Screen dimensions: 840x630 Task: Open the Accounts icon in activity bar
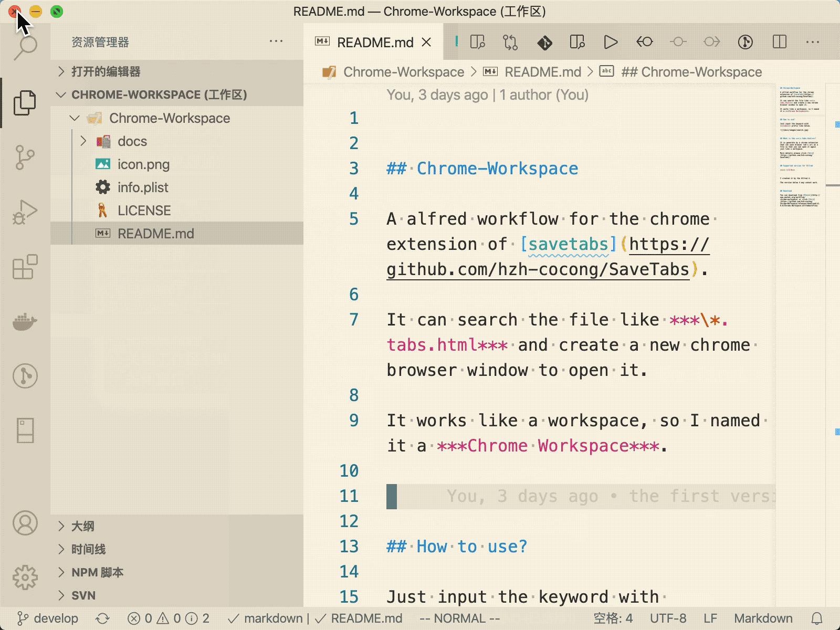coord(25,523)
